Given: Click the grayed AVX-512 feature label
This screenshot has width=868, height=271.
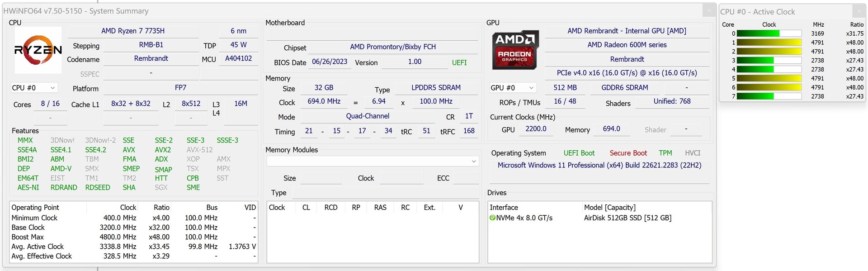Looking at the screenshot, I should click(x=199, y=150).
